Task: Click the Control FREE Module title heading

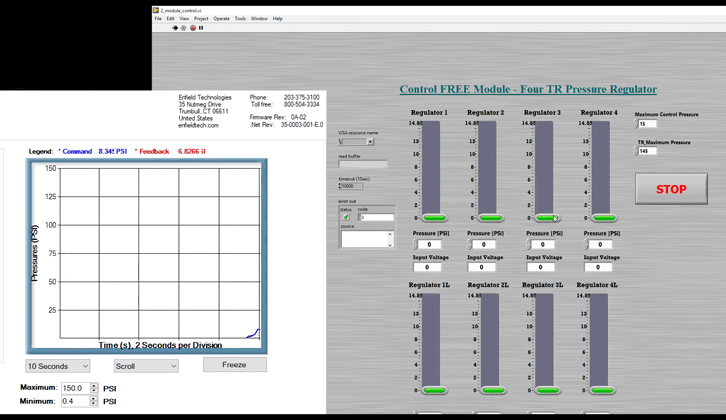Action: 528,89
